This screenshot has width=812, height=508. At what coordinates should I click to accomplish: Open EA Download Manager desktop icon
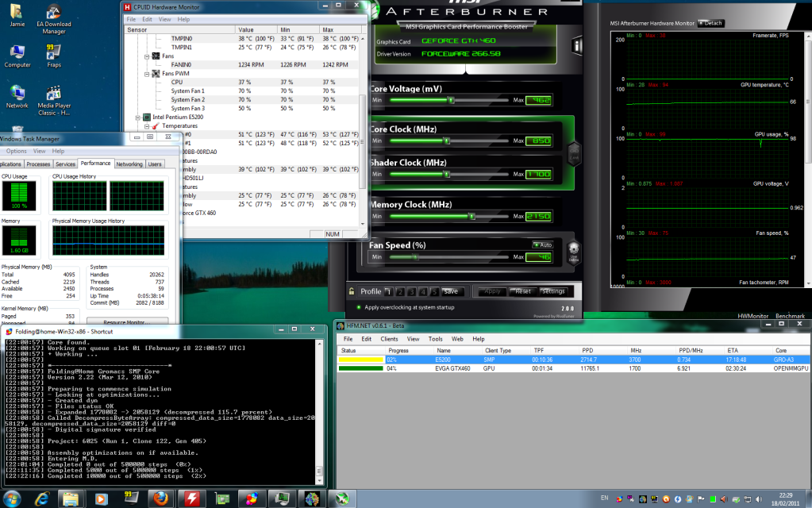[54, 20]
